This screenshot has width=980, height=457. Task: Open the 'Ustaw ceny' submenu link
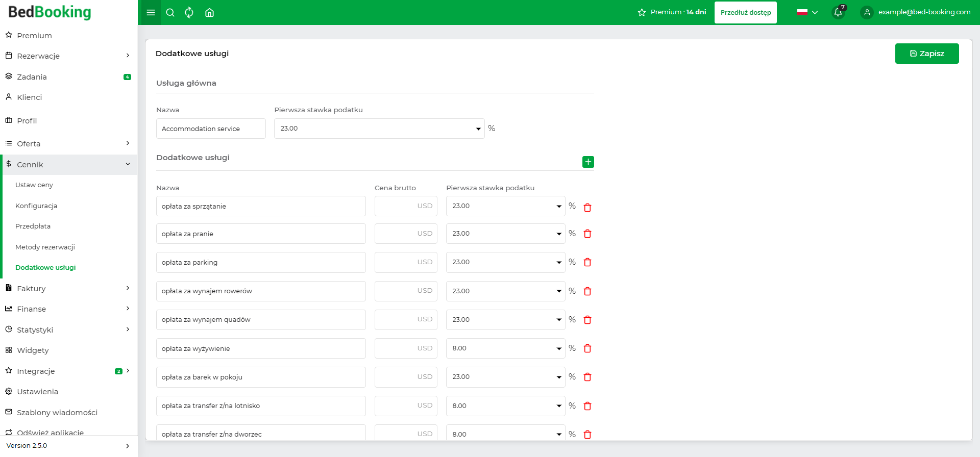(x=34, y=185)
